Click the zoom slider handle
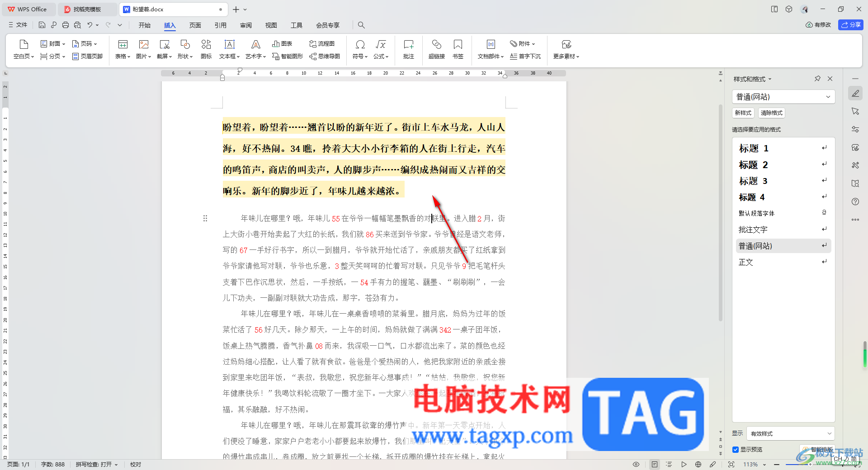Screen dimensions: 868x470 click(x=810, y=464)
